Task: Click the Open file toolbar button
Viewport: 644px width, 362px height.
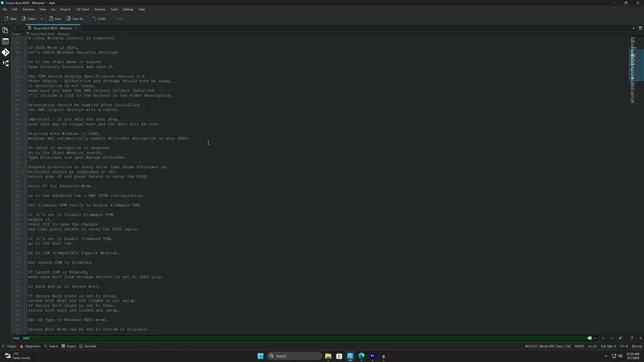Action: [x=29, y=19]
